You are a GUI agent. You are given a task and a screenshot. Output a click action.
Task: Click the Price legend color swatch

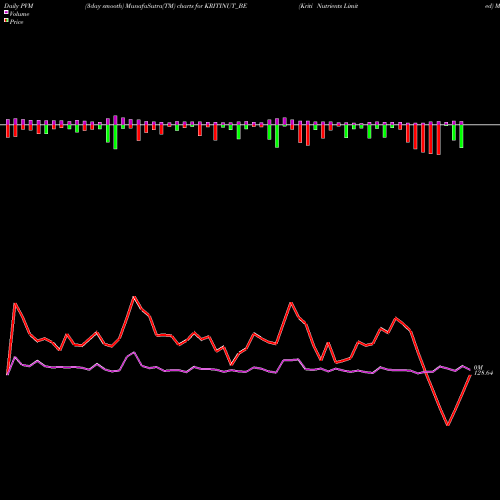pyautogui.click(x=6, y=21)
